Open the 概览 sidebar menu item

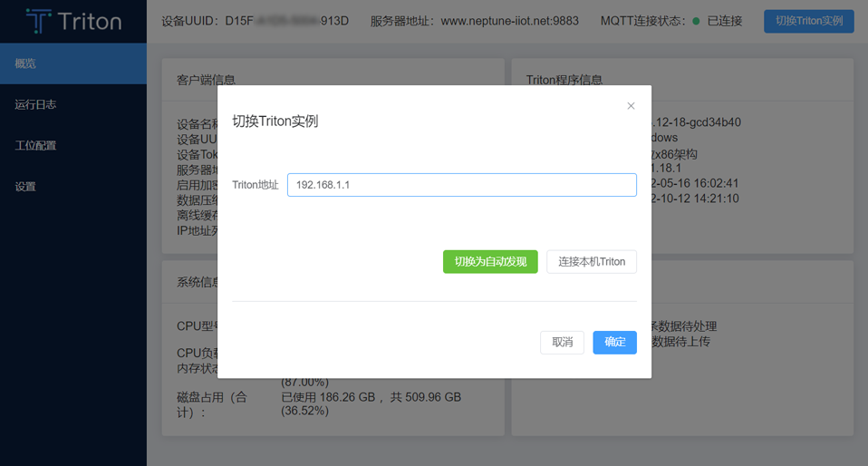[73, 63]
